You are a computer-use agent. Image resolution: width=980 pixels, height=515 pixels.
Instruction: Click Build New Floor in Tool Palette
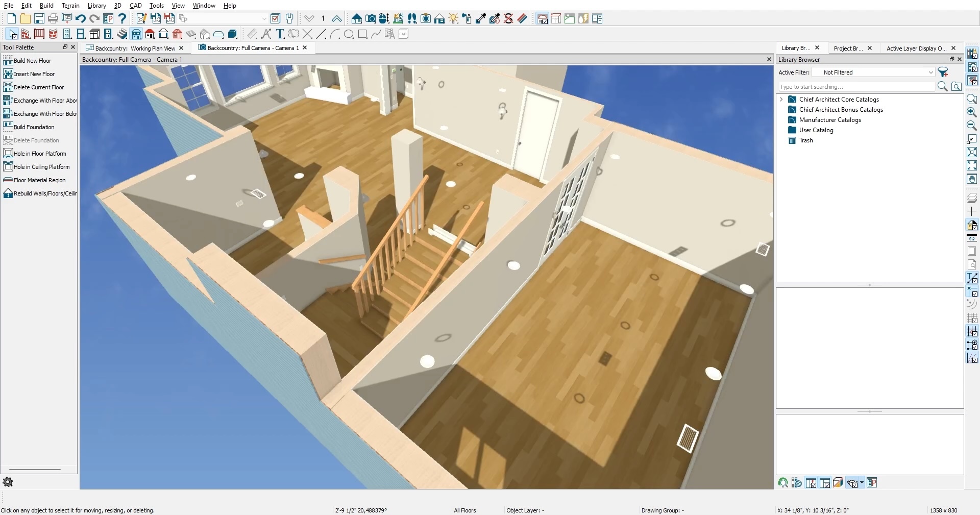point(32,61)
